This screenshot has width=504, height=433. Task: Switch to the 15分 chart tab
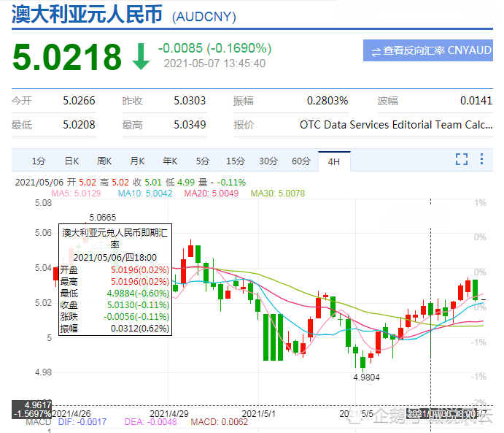point(236,161)
